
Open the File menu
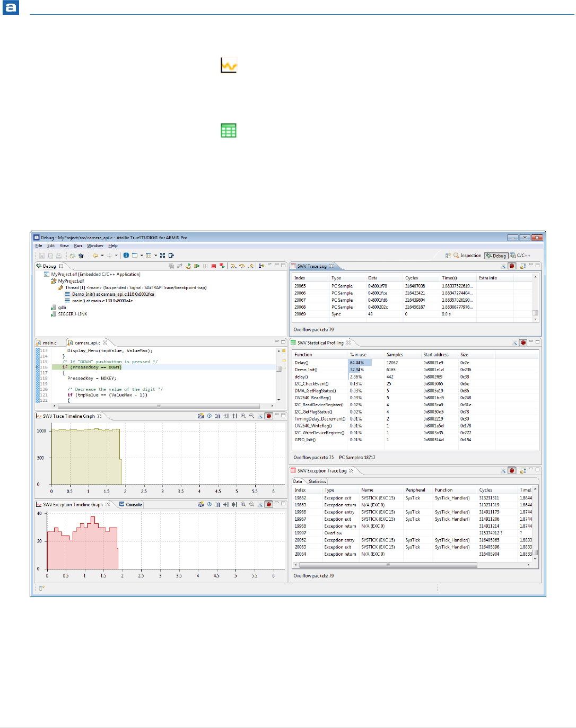coord(39,245)
